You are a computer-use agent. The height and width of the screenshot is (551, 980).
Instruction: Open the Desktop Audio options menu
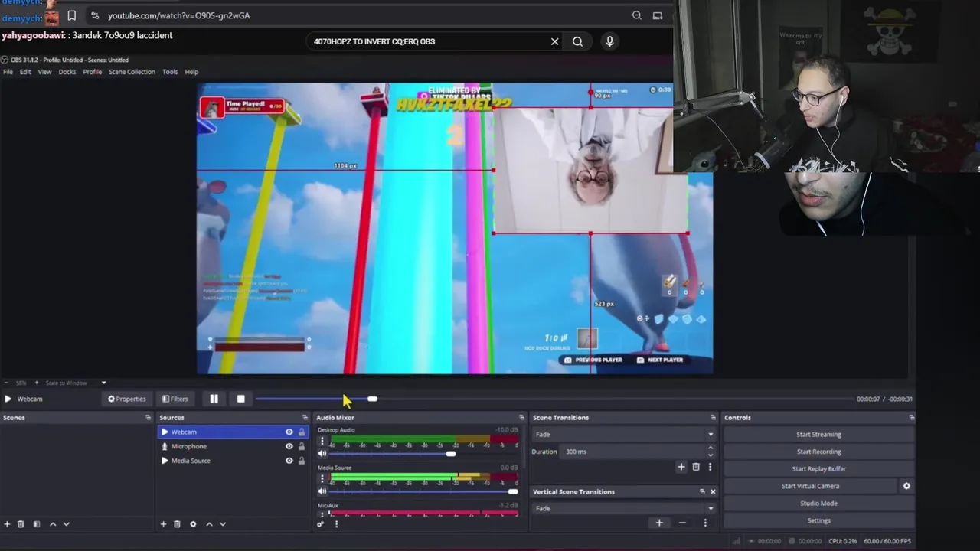pyautogui.click(x=322, y=442)
